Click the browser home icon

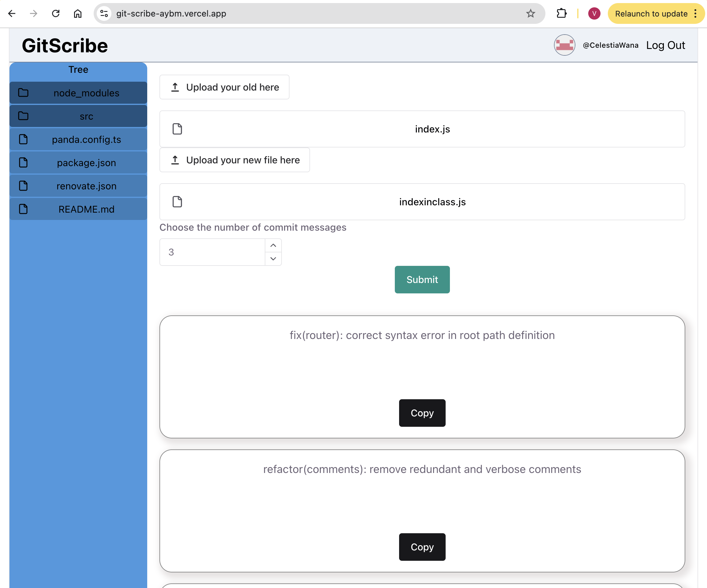[78, 13]
